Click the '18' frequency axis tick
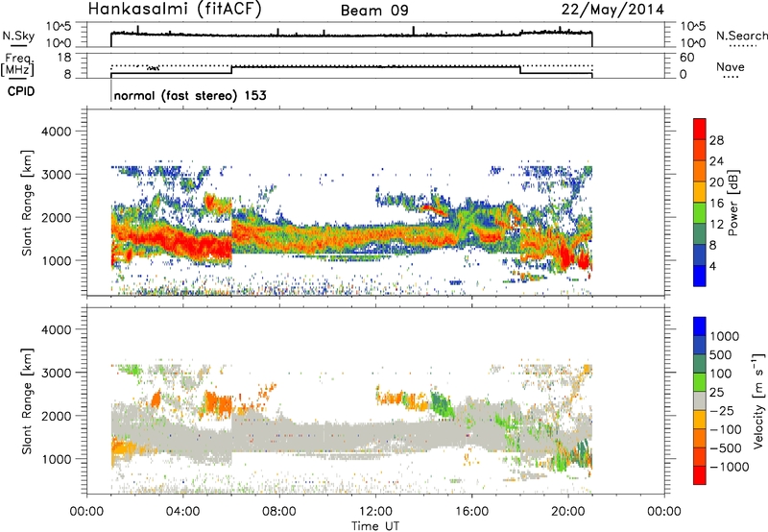This screenshot has width=768, height=532. click(64, 58)
